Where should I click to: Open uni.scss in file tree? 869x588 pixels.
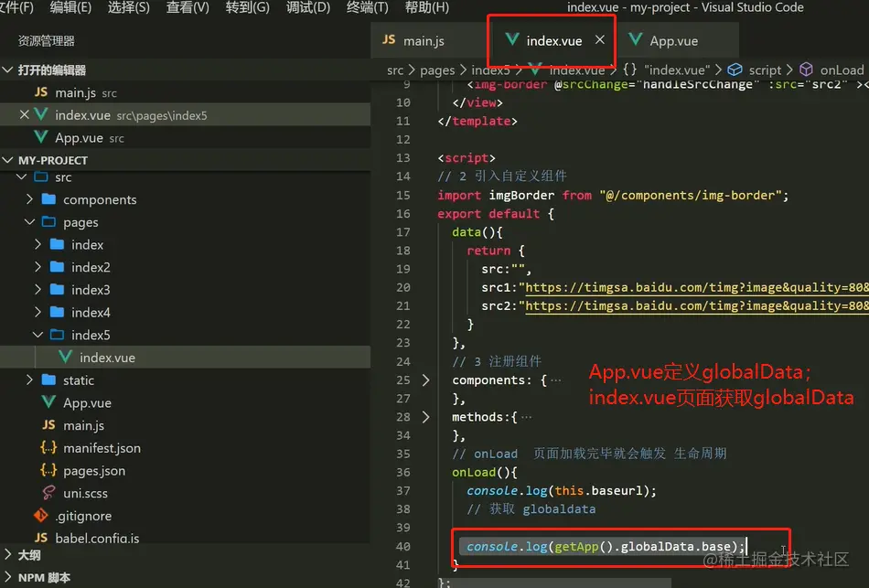[x=185, y=493]
